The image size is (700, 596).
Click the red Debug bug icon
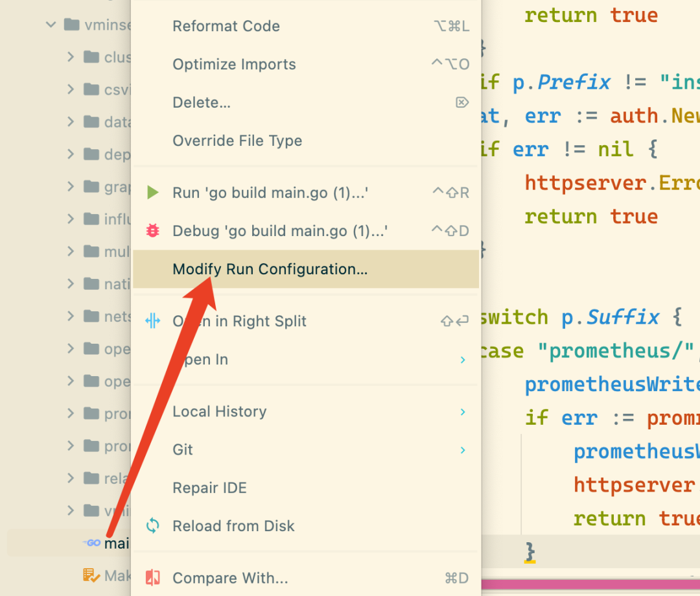(152, 231)
